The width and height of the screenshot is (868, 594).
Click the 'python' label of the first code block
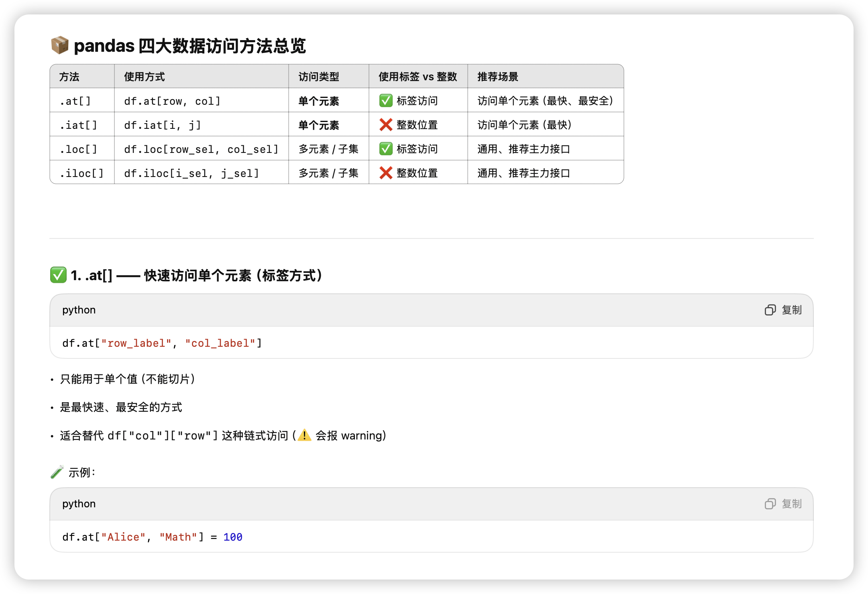point(79,310)
